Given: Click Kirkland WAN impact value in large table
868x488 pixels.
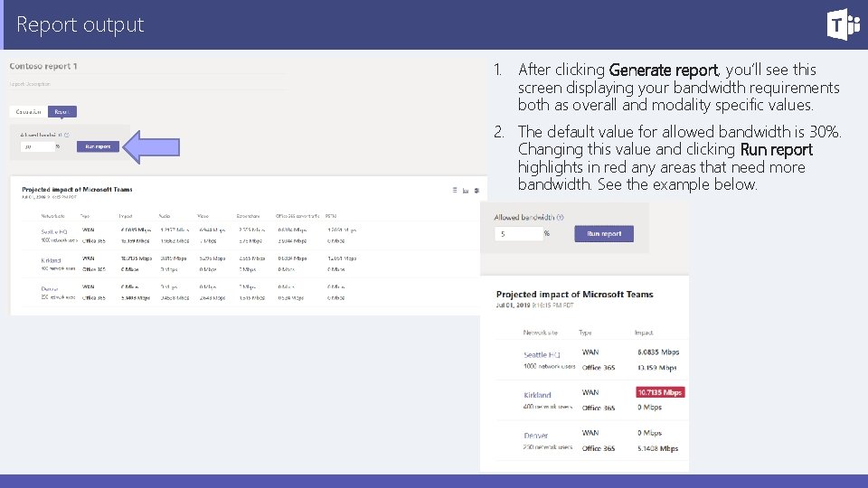Looking at the screenshot, I should pos(137,258).
